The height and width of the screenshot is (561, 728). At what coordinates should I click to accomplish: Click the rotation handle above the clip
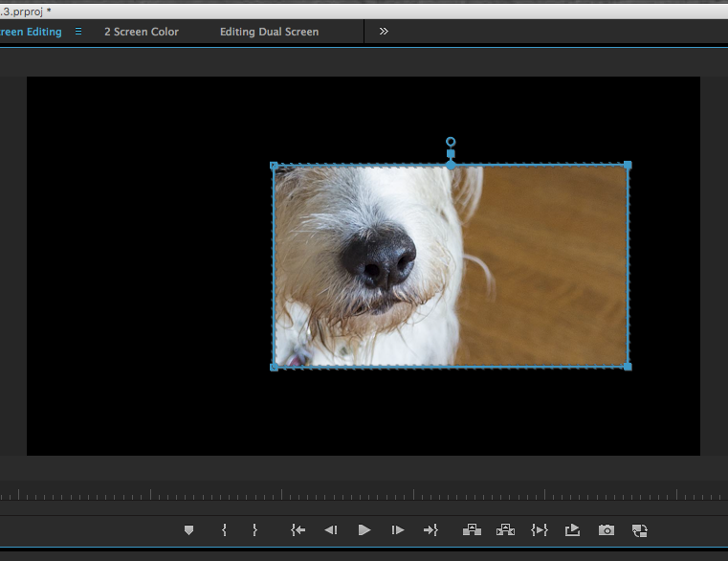click(451, 142)
